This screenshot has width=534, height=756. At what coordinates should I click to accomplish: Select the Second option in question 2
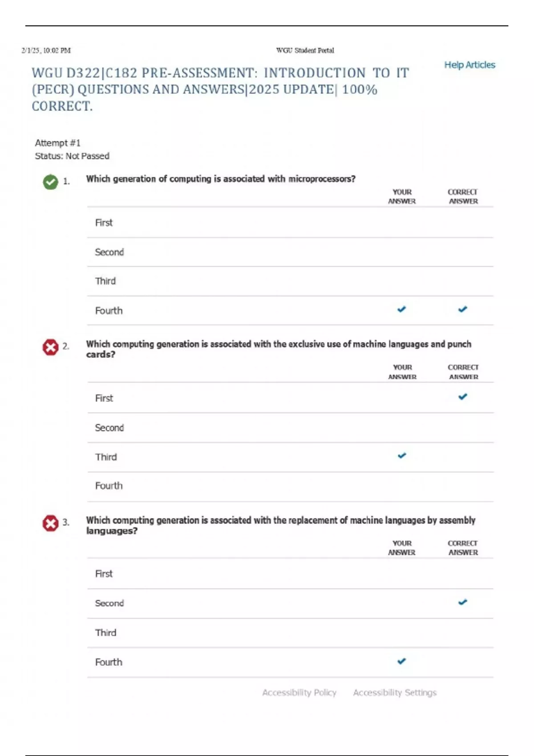tap(109, 428)
